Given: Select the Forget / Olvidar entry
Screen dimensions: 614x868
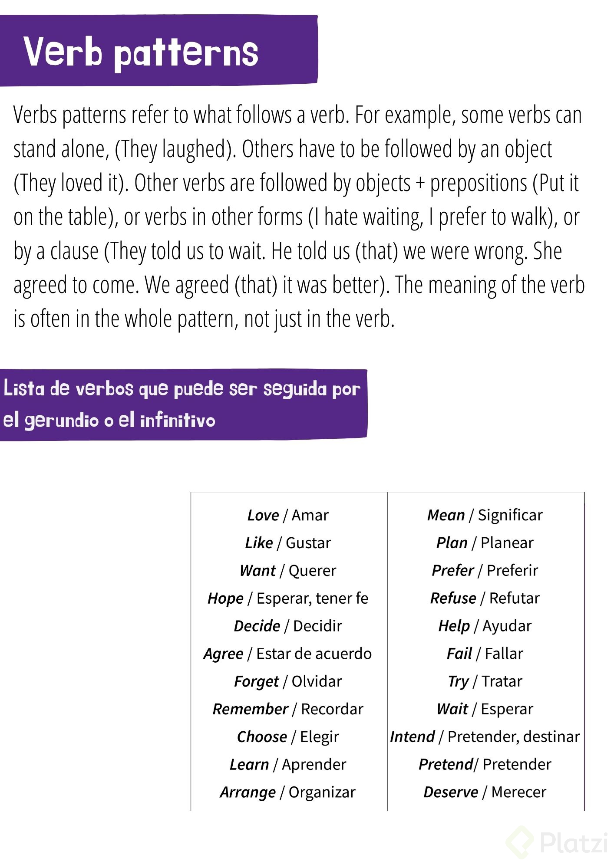Looking at the screenshot, I should tap(288, 681).
